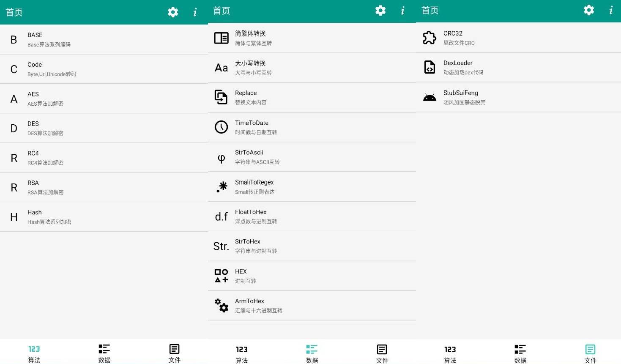Tap the A letter icon for AES
Screen dimensions: 621x364
coord(14,99)
